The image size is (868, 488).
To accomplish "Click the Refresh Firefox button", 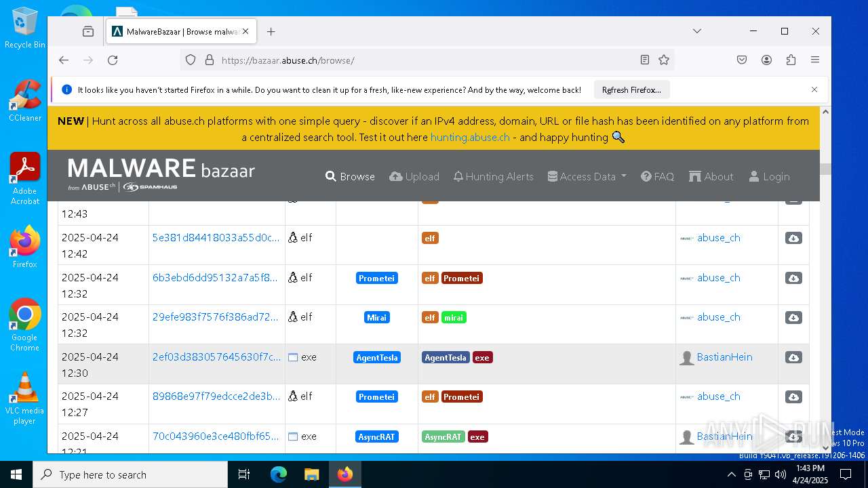I will point(631,89).
